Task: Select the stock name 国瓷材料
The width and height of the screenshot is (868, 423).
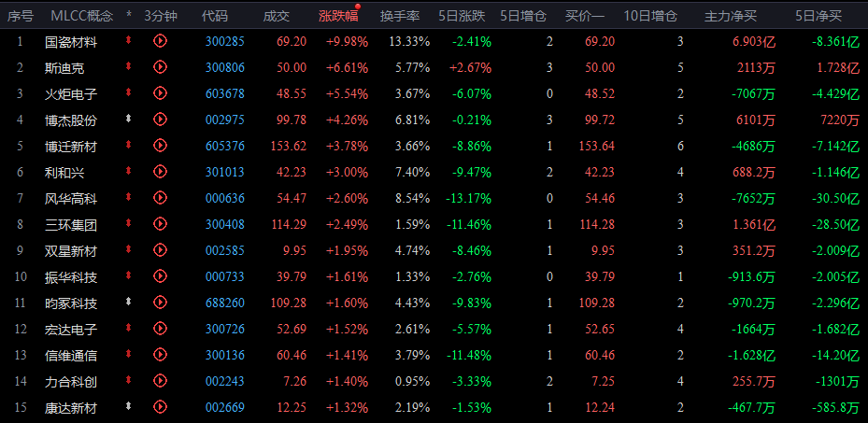Action: click(x=71, y=41)
